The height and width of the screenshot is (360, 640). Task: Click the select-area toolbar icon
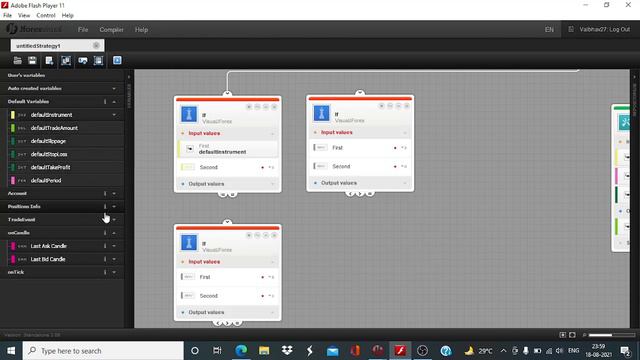tap(98, 60)
